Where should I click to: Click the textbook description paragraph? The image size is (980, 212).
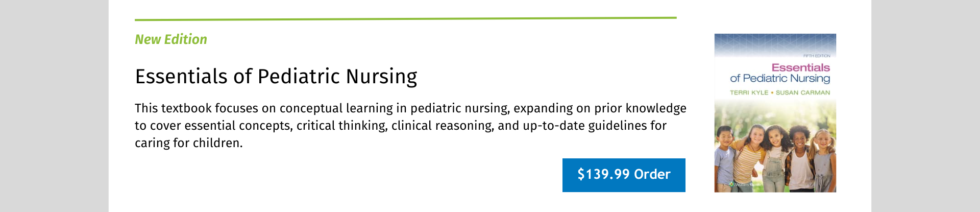click(x=410, y=126)
